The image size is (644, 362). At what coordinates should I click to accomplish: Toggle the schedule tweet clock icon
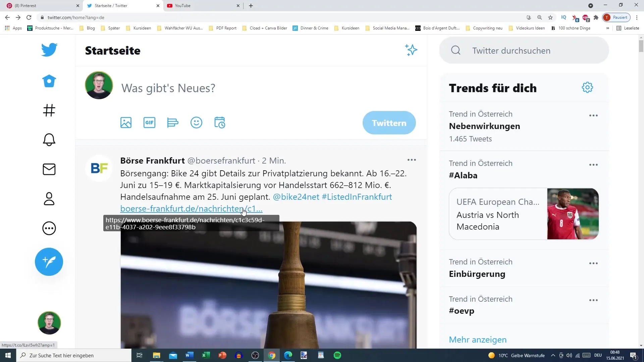220,122
